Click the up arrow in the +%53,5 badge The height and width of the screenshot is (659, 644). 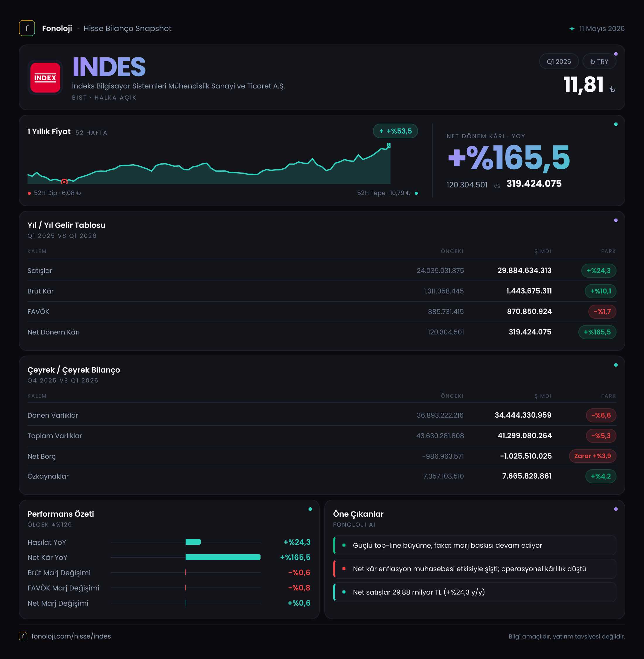[381, 131]
